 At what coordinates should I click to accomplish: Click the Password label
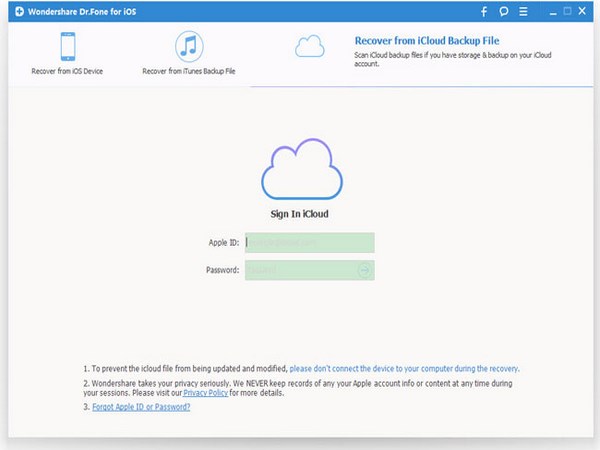223,270
